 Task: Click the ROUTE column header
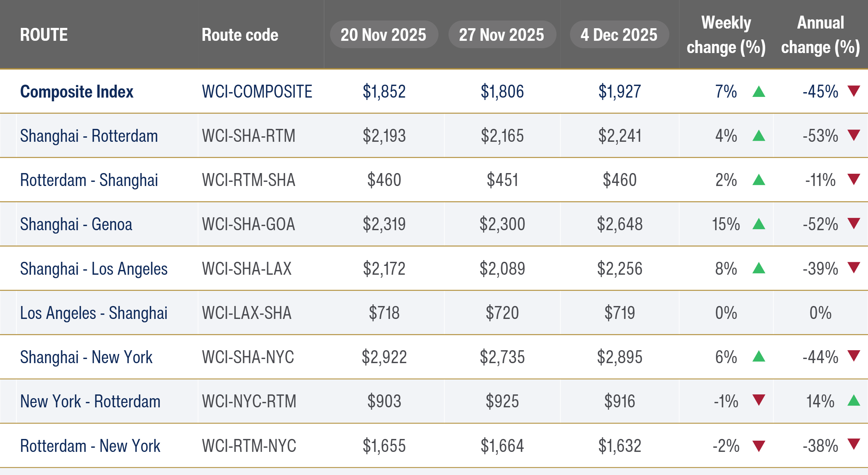coord(44,35)
